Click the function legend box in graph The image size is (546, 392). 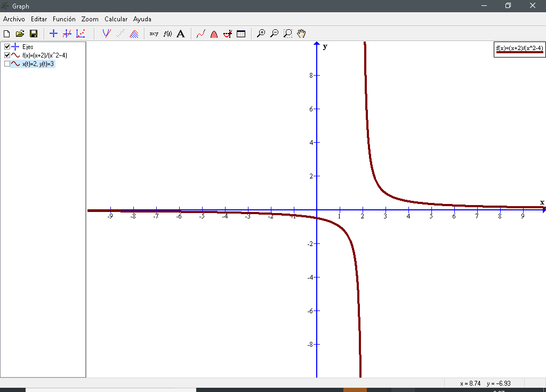click(x=519, y=50)
